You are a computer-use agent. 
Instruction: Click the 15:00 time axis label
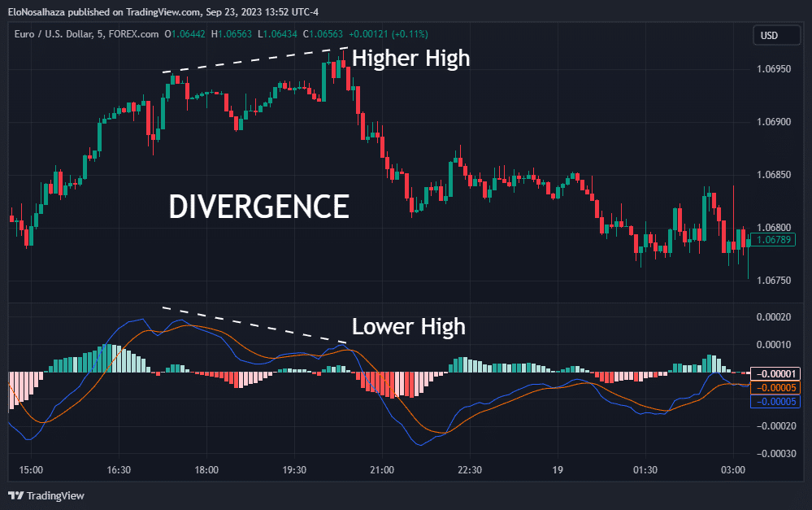click(31, 470)
